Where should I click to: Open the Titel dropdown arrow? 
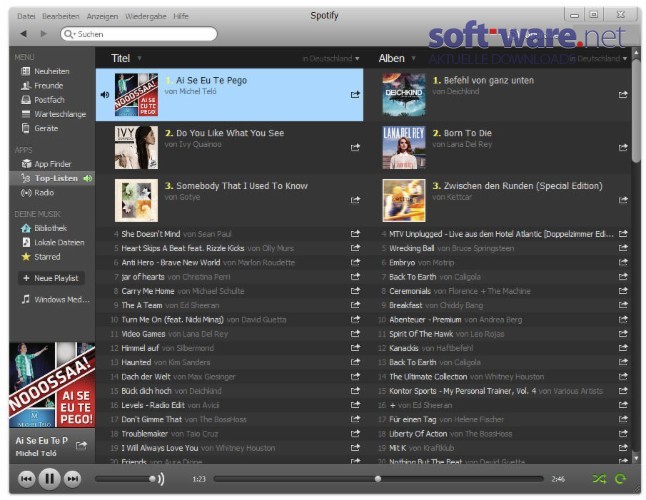139,58
